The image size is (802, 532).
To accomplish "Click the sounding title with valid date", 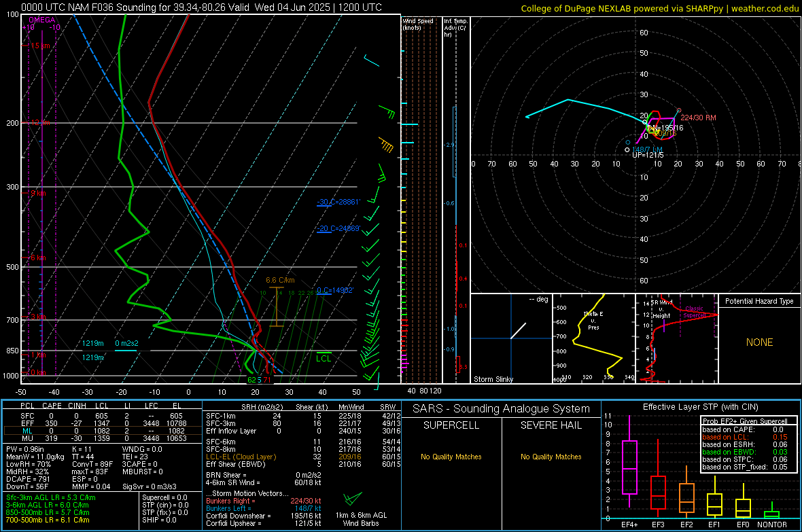I will click(x=202, y=7).
